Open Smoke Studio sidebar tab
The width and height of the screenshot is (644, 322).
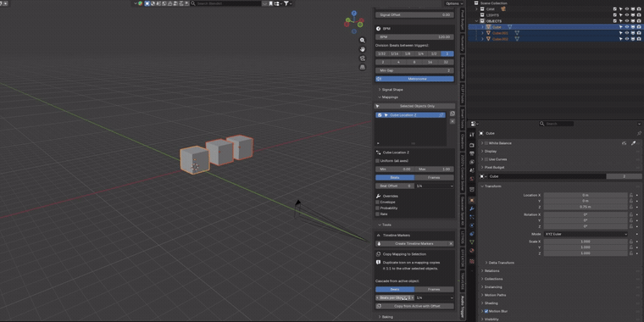[463, 68]
